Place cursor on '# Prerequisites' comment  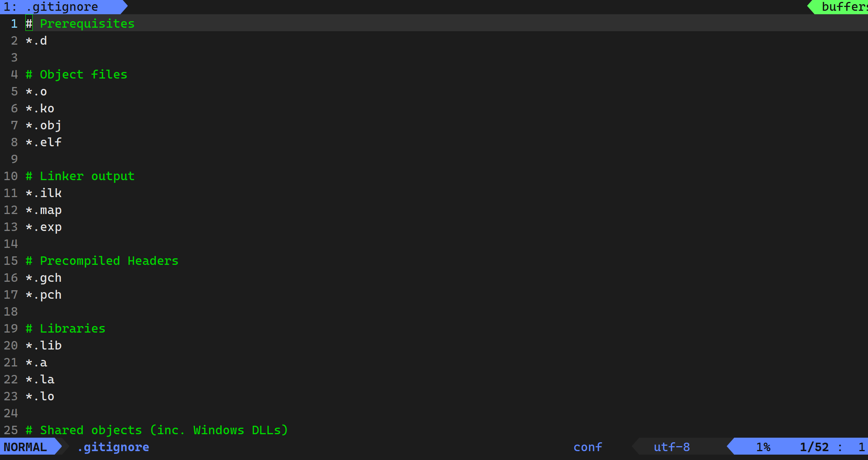point(80,23)
